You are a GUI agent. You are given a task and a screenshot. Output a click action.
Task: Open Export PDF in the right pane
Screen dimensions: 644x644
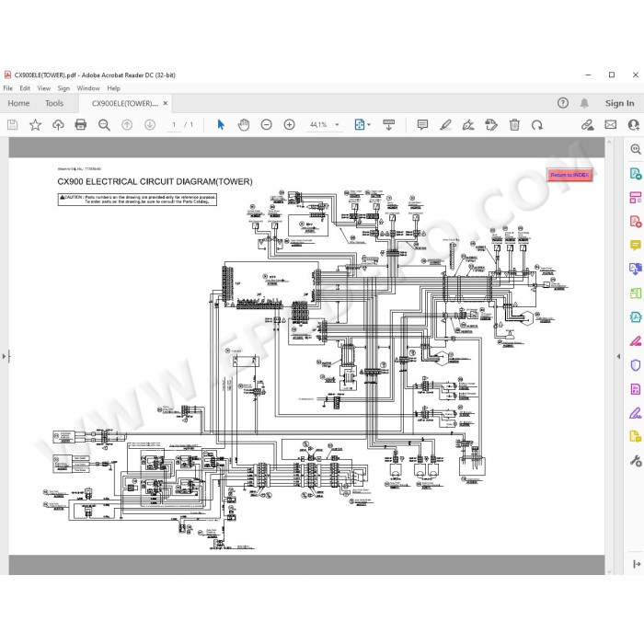coord(636,173)
